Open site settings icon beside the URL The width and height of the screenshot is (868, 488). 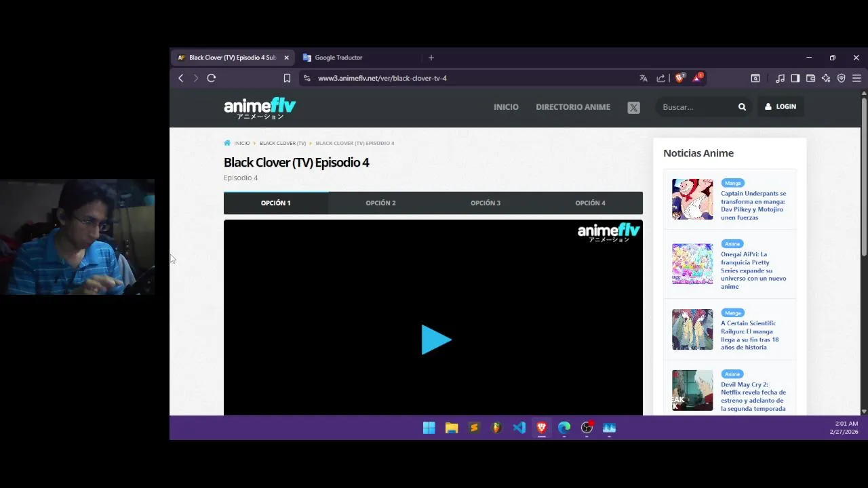pos(307,78)
